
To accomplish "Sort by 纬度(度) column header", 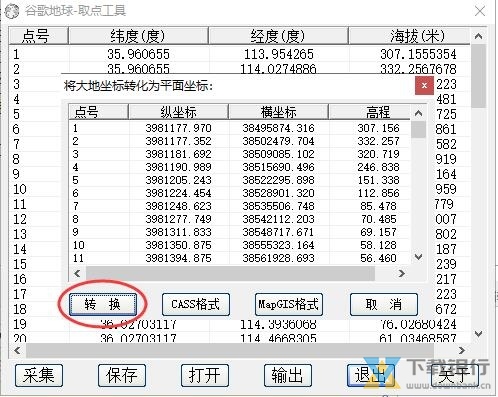I will pyautogui.click(x=138, y=36).
